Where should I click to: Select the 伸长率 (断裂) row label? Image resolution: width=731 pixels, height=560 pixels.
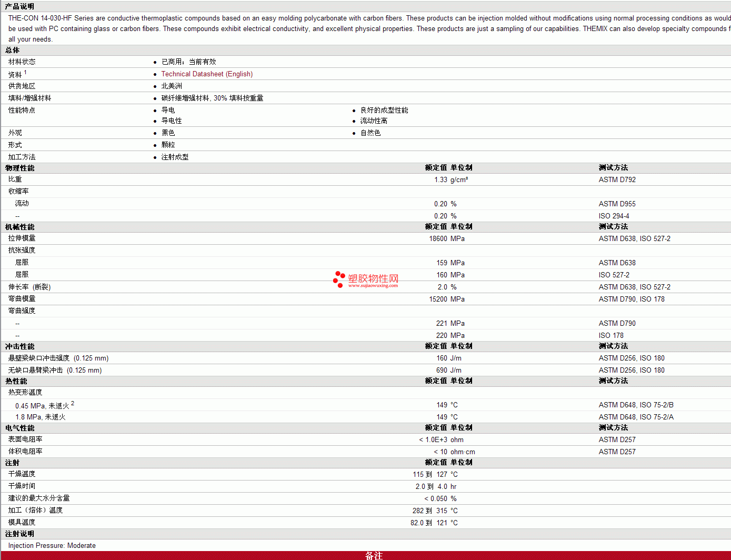pyautogui.click(x=29, y=287)
